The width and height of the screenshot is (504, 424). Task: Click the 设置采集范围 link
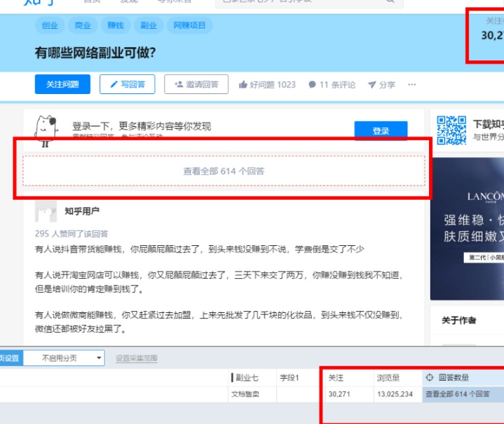[x=136, y=358]
